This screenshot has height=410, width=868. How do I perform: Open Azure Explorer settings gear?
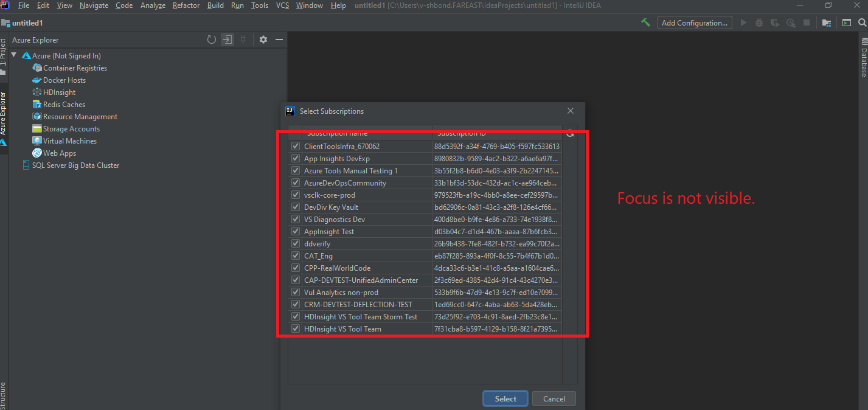coord(263,39)
